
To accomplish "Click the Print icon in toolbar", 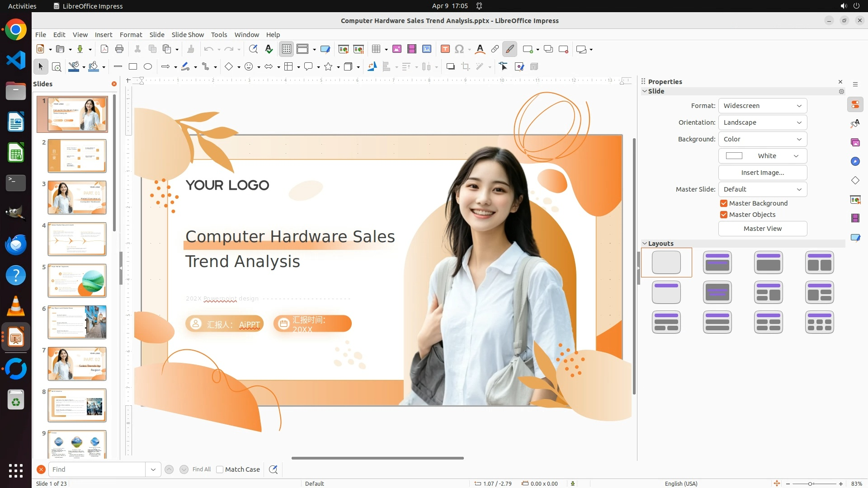I will [x=119, y=49].
